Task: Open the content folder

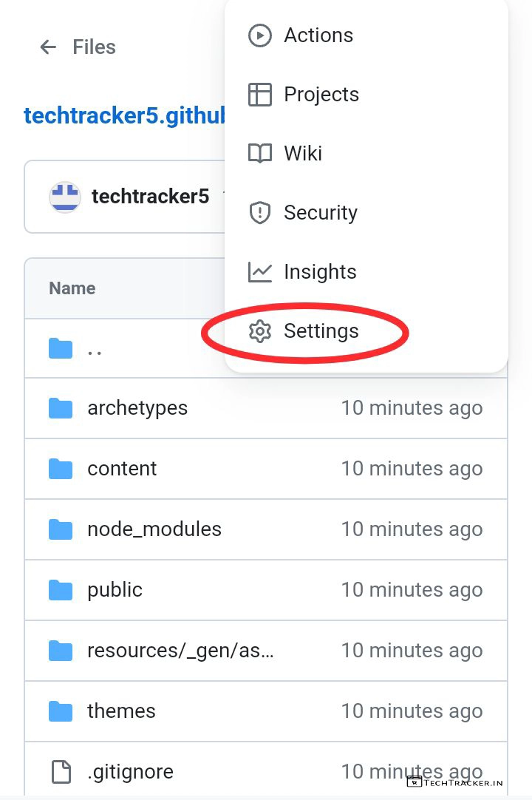Action: [122, 469]
